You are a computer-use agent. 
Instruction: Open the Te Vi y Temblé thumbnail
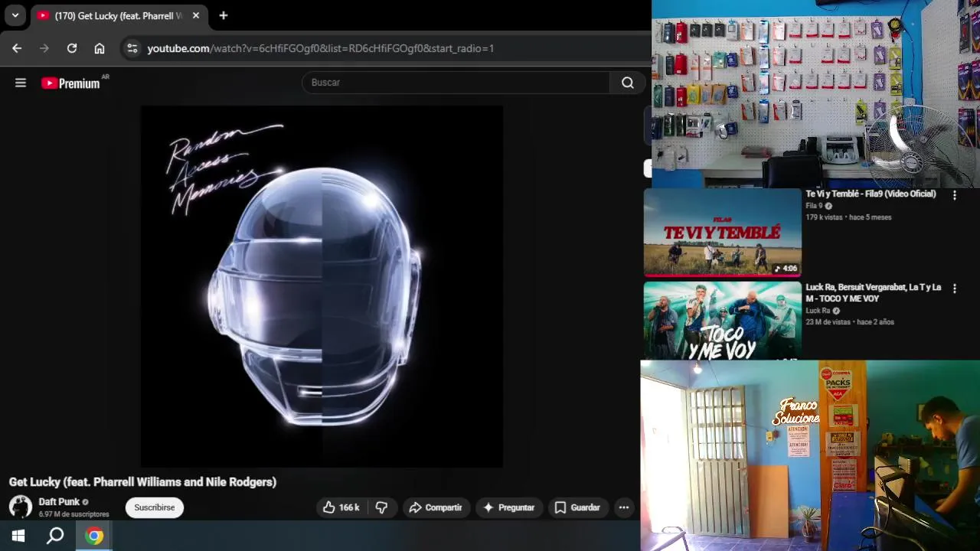(x=722, y=232)
